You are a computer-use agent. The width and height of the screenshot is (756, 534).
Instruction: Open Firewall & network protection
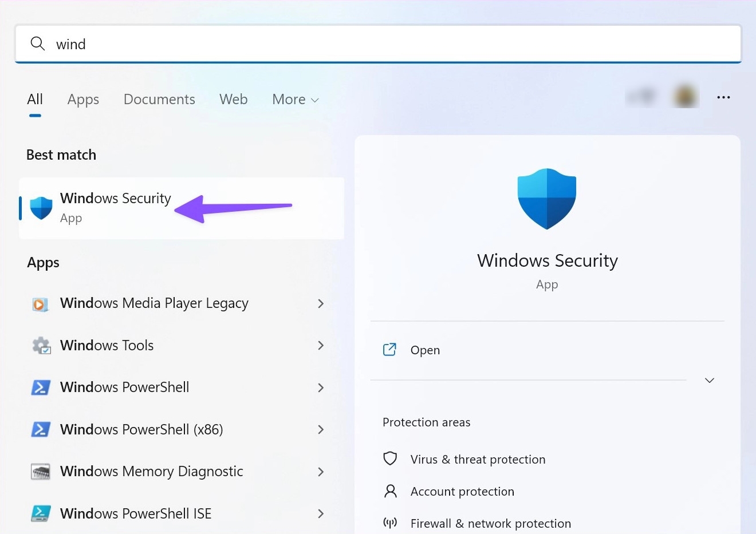pos(490,523)
